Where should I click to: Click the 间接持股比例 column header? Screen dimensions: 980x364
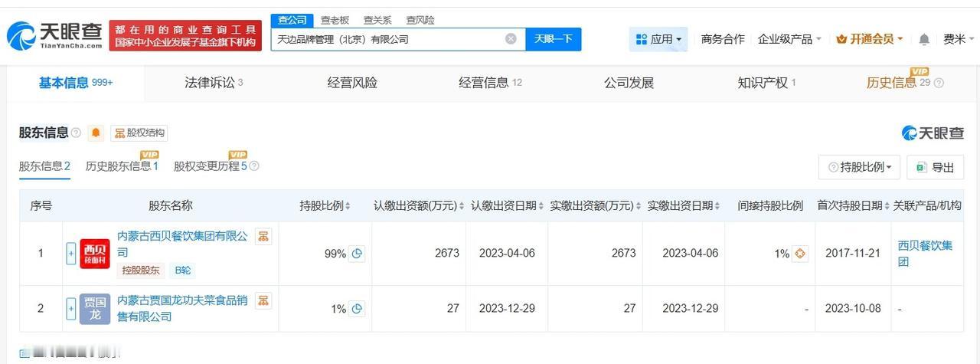click(770, 206)
